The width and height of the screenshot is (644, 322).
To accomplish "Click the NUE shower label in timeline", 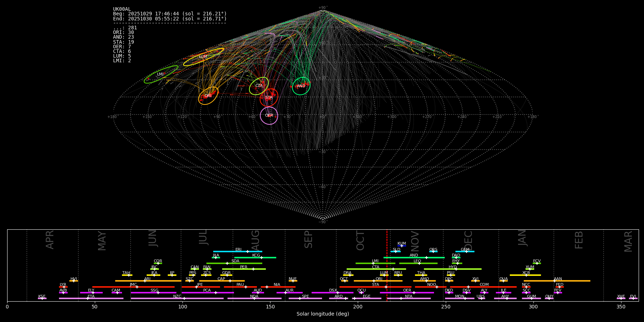I will pos(293,279).
